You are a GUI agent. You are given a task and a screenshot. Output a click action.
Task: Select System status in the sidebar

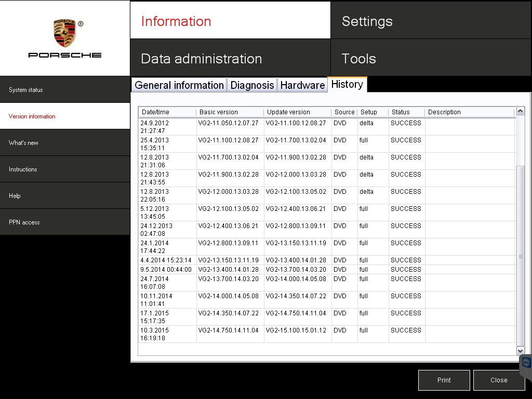point(64,90)
